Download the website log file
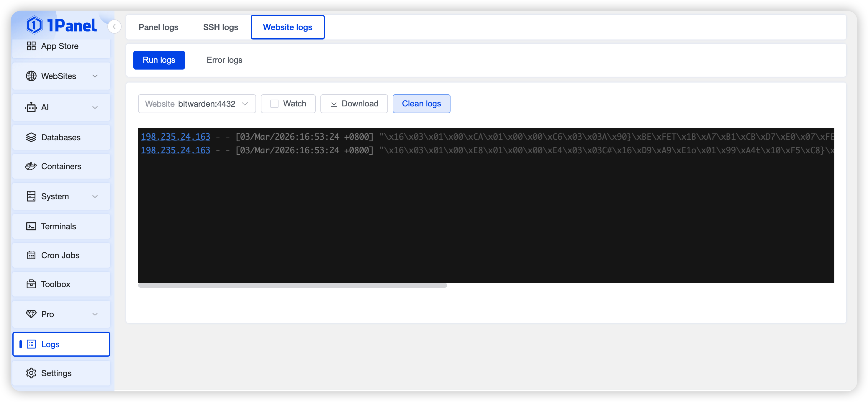 click(354, 104)
